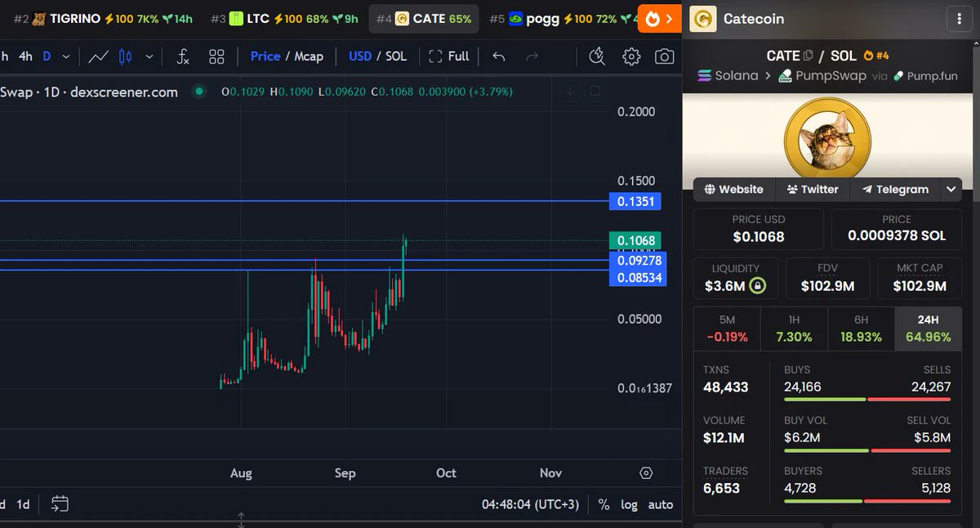Select the 24H stats tab
This screenshot has height=528, width=980.
click(929, 329)
